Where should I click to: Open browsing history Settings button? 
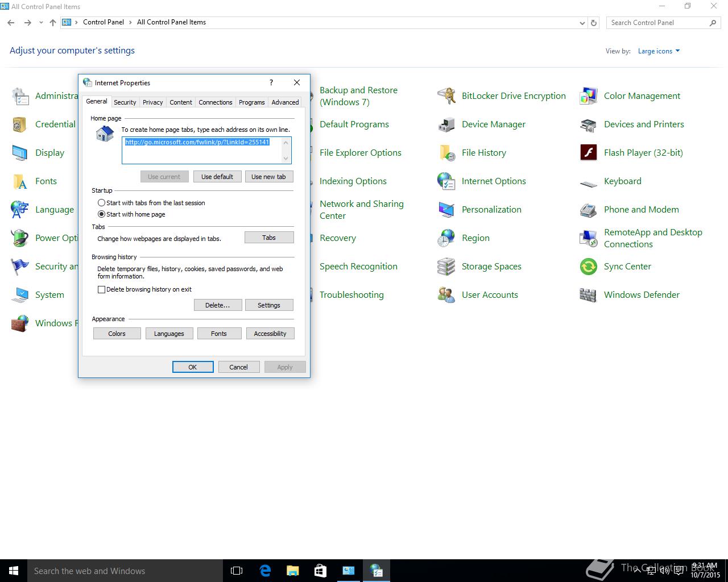269,305
